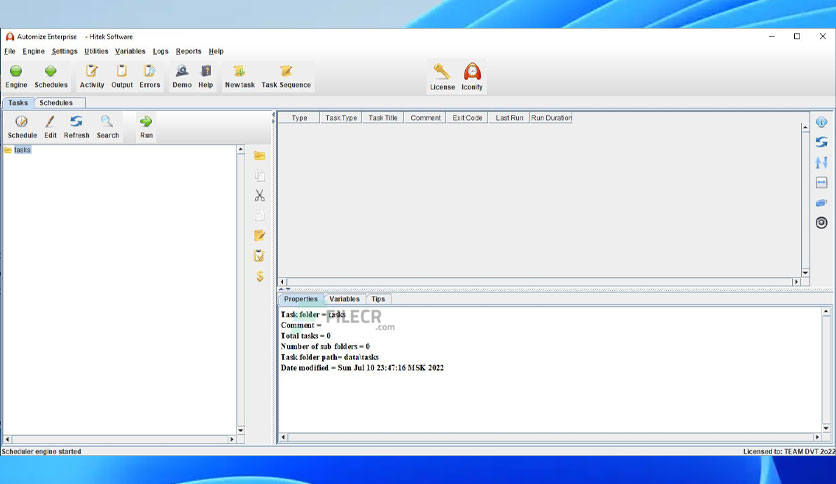Switch to the Schedules tab
This screenshot has height=484, width=836.
click(56, 102)
